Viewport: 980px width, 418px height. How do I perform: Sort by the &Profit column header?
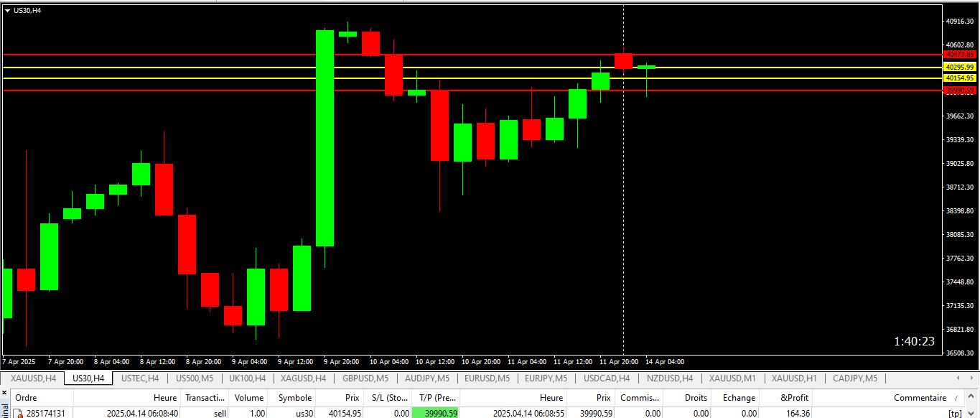point(786,397)
